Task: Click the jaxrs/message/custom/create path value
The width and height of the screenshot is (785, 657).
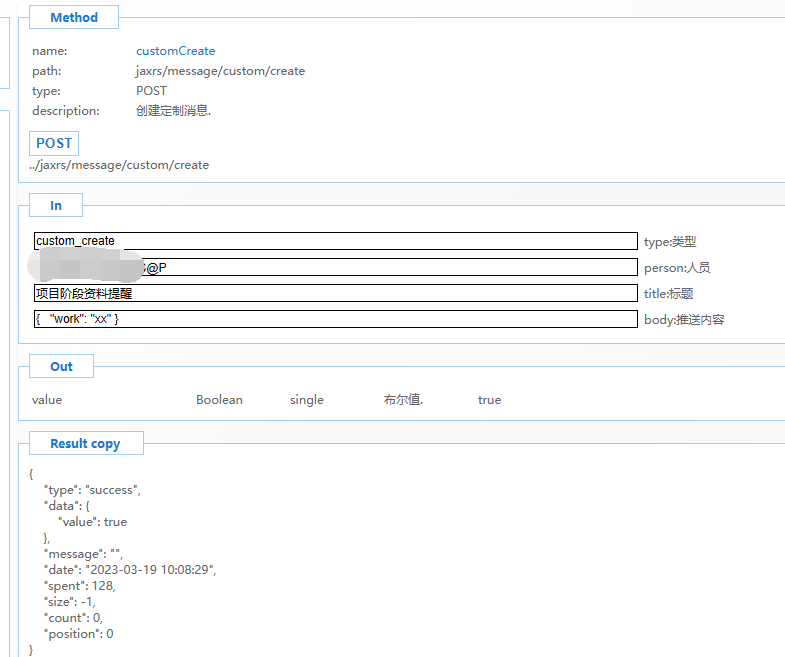Action: (220, 71)
